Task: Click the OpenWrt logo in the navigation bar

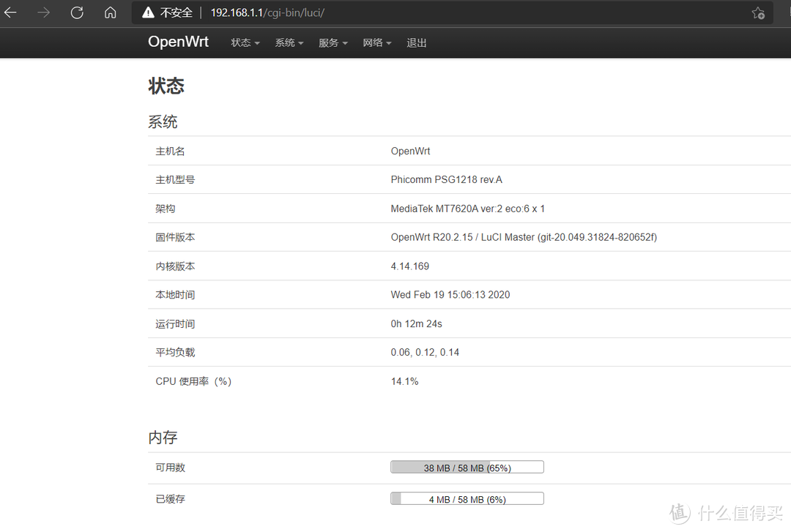Action: tap(178, 42)
